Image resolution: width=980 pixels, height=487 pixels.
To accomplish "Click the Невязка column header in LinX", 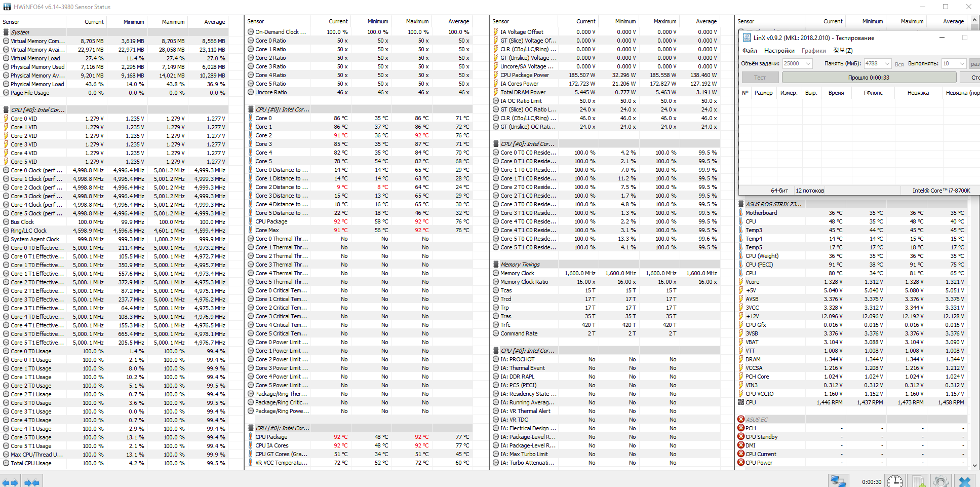I will click(x=918, y=93).
